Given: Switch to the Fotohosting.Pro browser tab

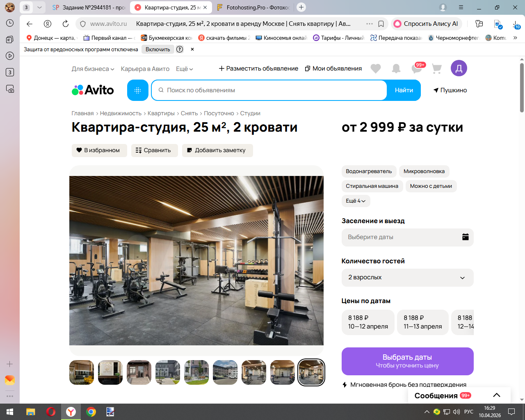Looking at the screenshot, I should (253, 7).
